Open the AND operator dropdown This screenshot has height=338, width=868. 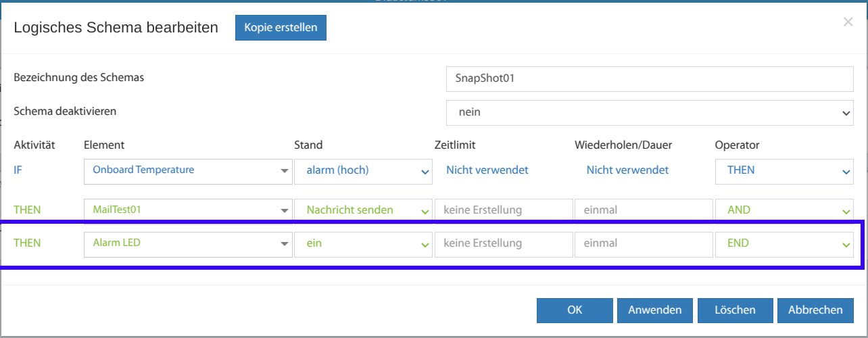[x=784, y=210]
